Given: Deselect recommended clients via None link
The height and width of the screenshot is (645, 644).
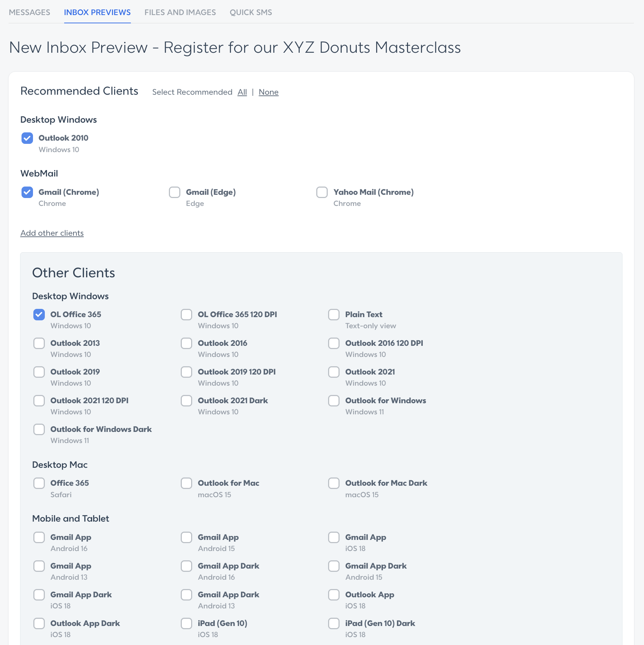Looking at the screenshot, I should click(269, 92).
